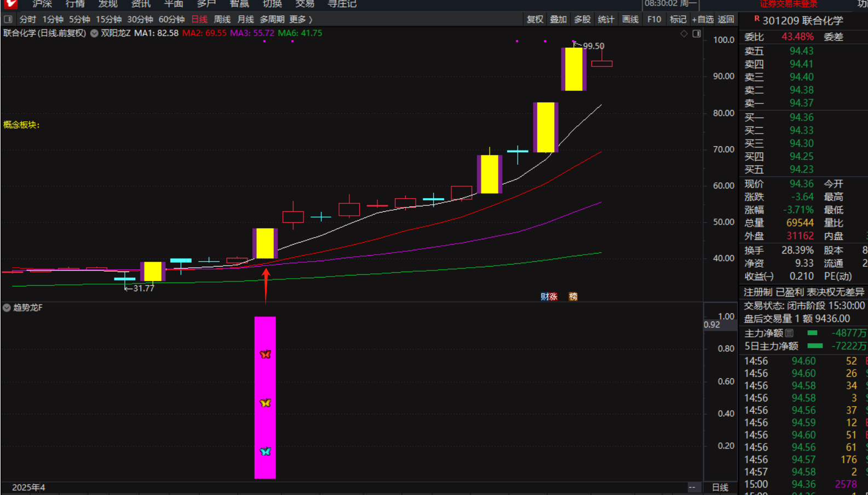Click the diamond marker icon above chart
Image resolution: width=868 pixels, height=495 pixels.
684,34
